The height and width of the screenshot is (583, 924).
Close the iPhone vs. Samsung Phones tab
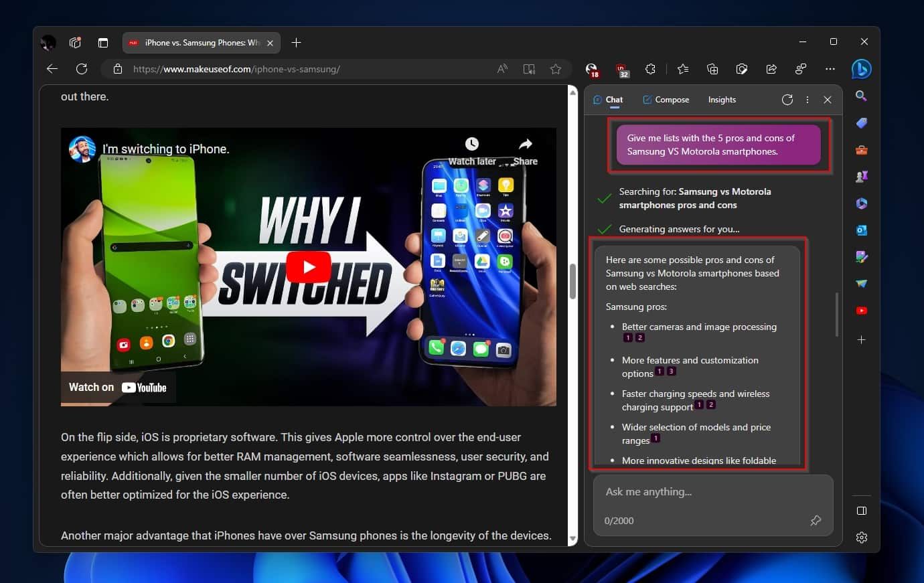[271, 43]
